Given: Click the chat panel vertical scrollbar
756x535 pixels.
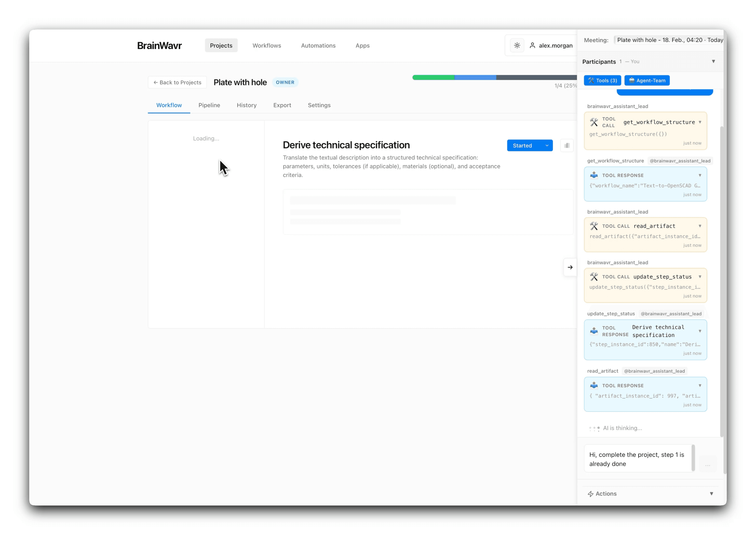Looking at the screenshot, I should pos(721,282).
